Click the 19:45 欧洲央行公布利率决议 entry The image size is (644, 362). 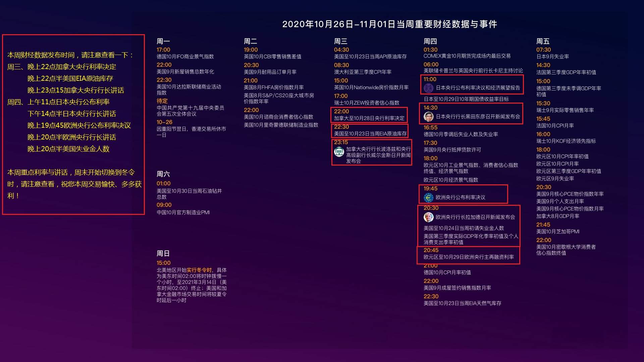click(460, 197)
